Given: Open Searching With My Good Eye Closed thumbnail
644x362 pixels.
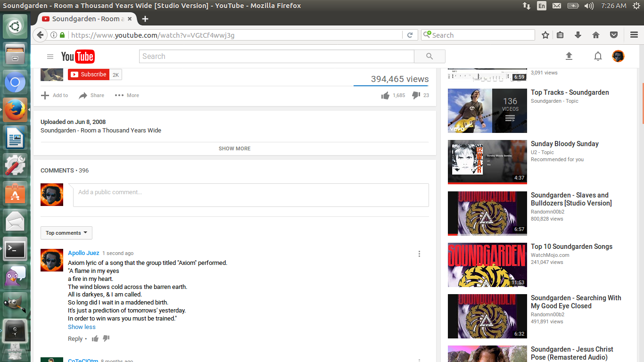Looking at the screenshot, I should 487,316.
